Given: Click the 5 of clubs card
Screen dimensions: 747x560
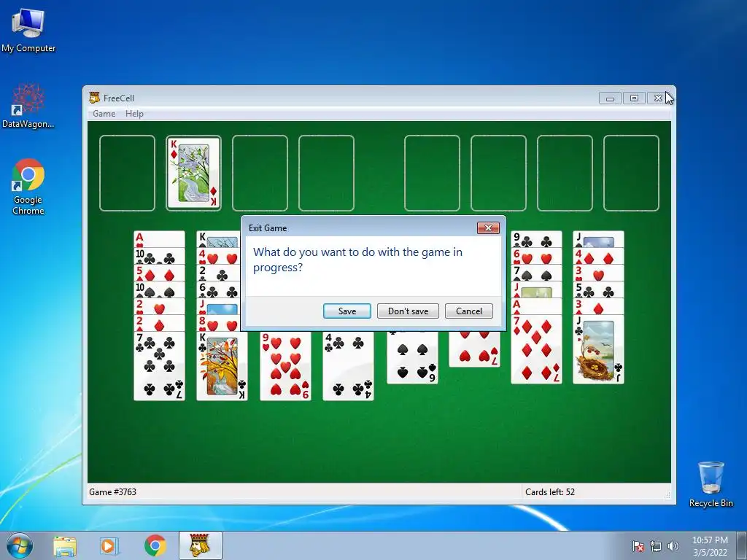Looking at the screenshot, I should click(x=598, y=289).
